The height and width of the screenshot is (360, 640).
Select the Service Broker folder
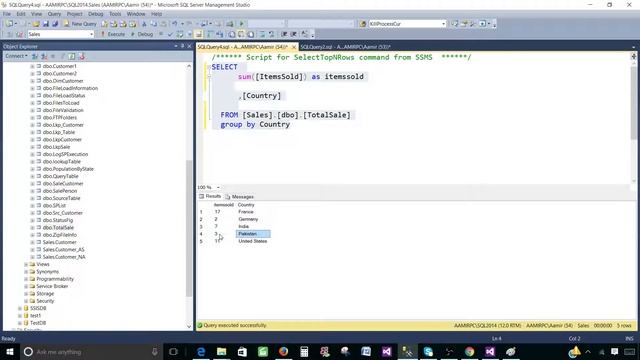[x=52, y=287]
